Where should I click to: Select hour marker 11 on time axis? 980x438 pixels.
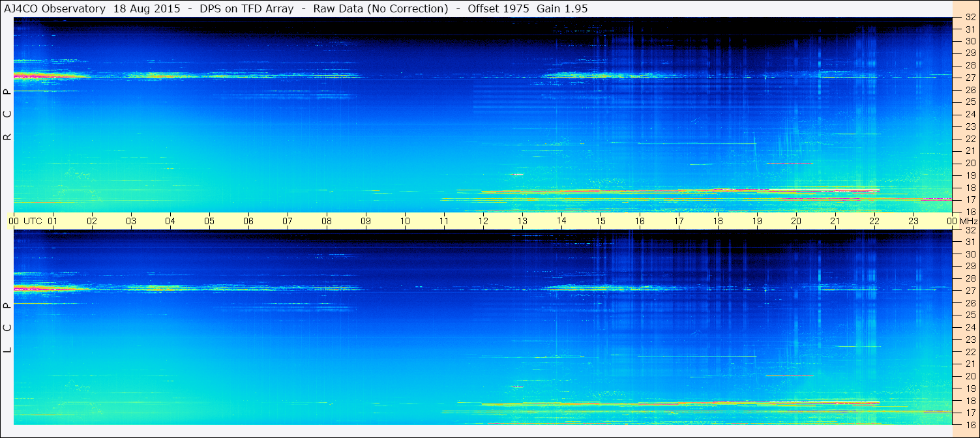tap(444, 221)
